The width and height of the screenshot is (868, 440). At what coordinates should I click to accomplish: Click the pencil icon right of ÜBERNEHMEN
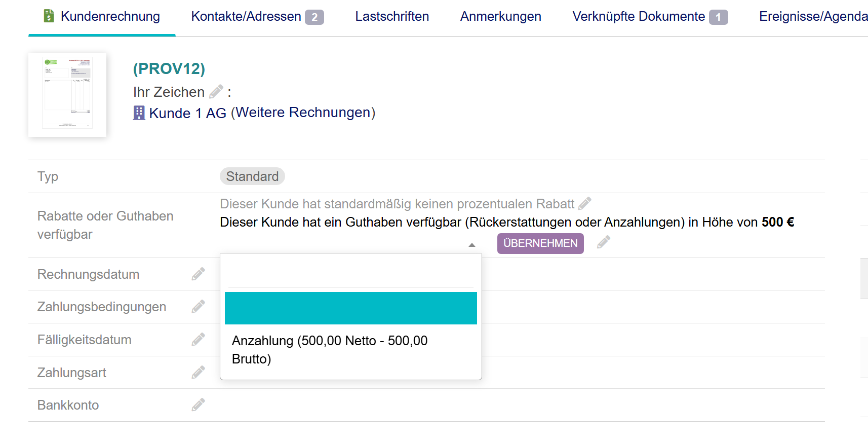tap(603, 242)
